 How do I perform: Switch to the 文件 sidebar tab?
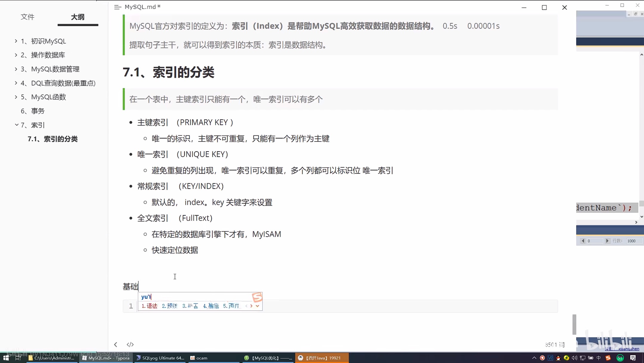click(x=27, y=17)
